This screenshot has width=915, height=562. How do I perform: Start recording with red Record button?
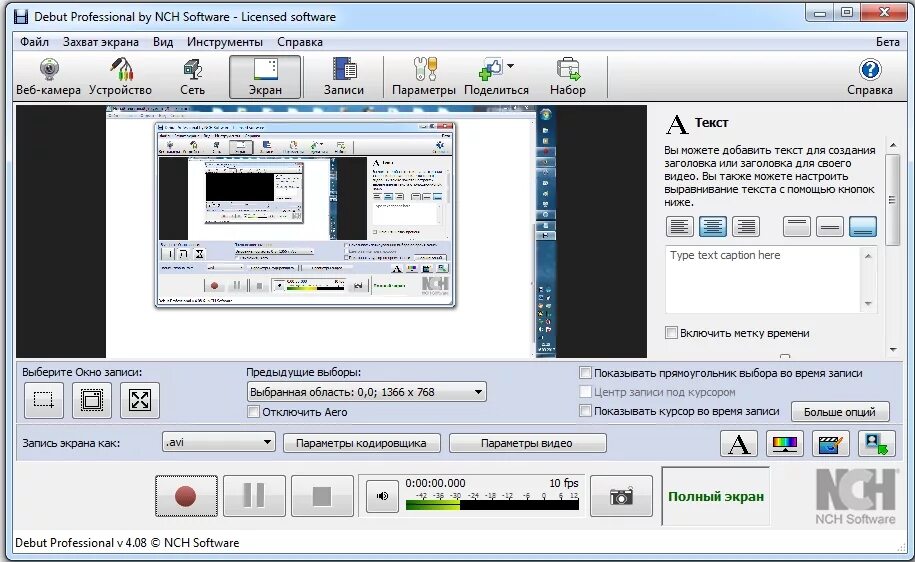pos(186,496)
